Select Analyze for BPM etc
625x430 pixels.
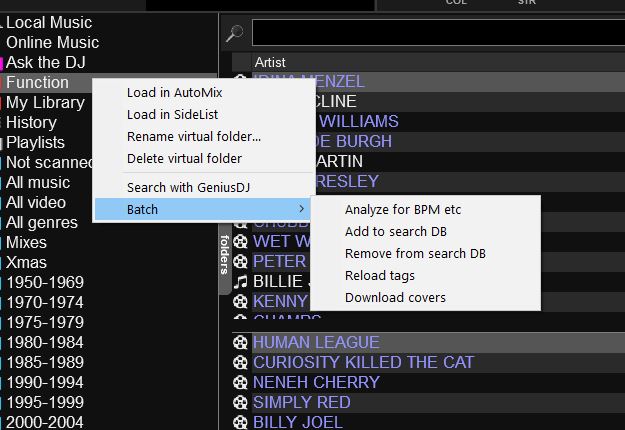click(x=403, y=210)
